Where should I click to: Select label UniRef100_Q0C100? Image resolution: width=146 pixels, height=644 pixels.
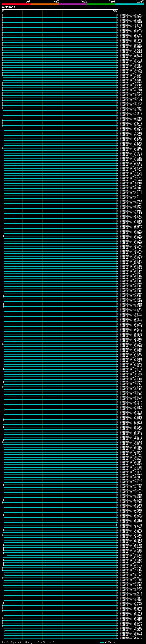pos(131,610)
